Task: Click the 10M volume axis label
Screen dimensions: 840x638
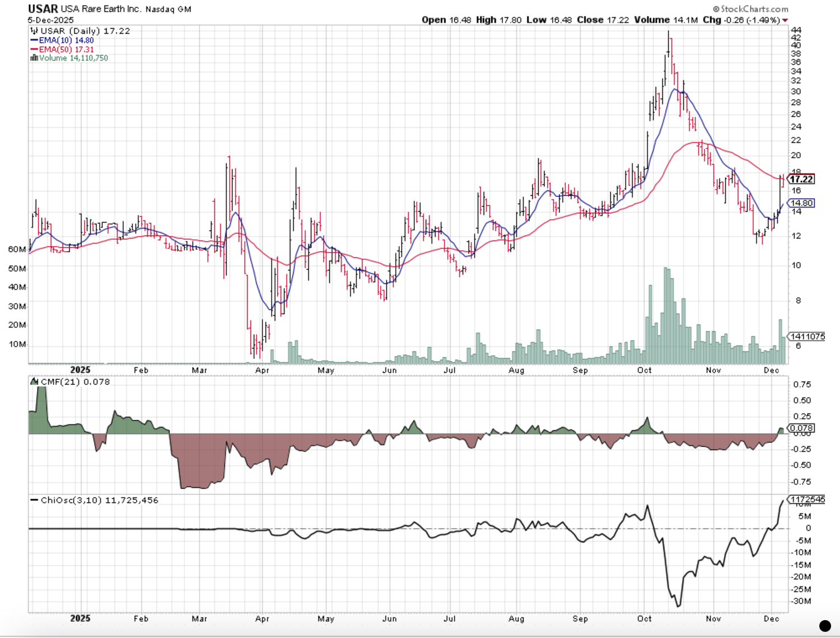Action: tap(17, 344)
